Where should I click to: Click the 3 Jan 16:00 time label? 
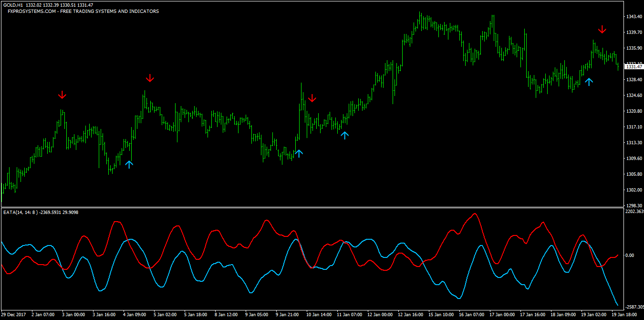104,315
